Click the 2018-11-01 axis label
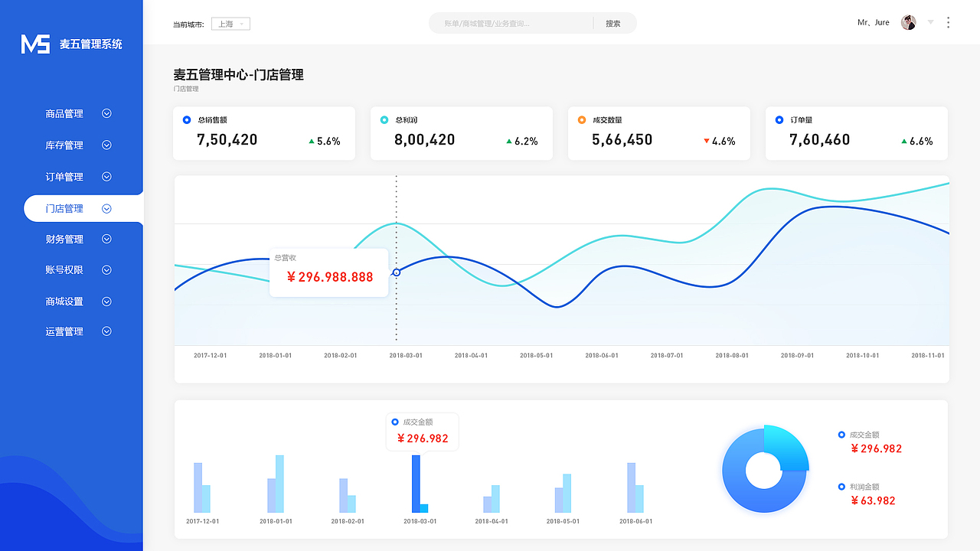The width and height of the screenshot is (980, 551). click(928, 355)
